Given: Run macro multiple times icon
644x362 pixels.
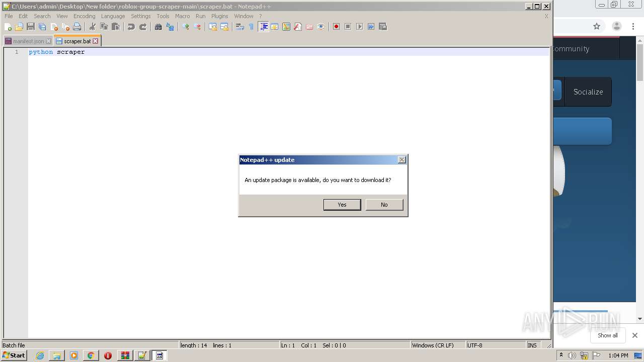Looking at the screenshot, I should pyautogui.click(x=371, y=27).
